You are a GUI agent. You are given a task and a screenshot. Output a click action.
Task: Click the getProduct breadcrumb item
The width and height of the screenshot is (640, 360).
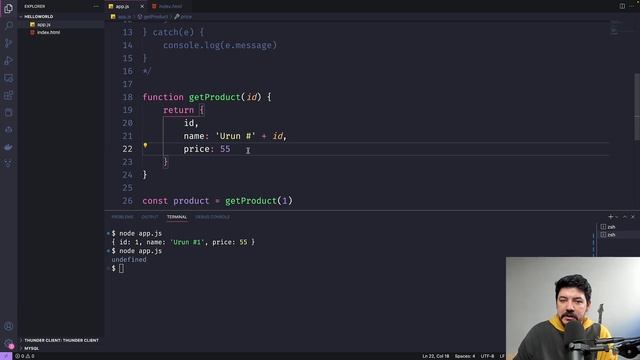[x=153, y=17]
